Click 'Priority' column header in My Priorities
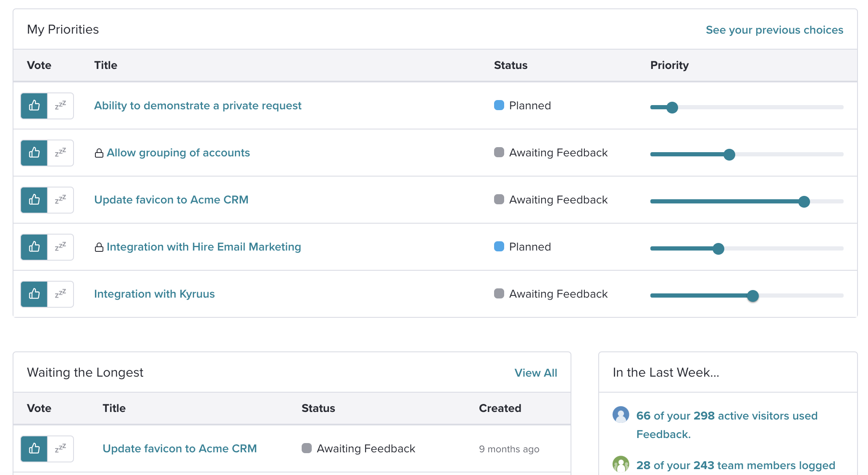This screenshot has height=475, width=868. tap(669, 65)
